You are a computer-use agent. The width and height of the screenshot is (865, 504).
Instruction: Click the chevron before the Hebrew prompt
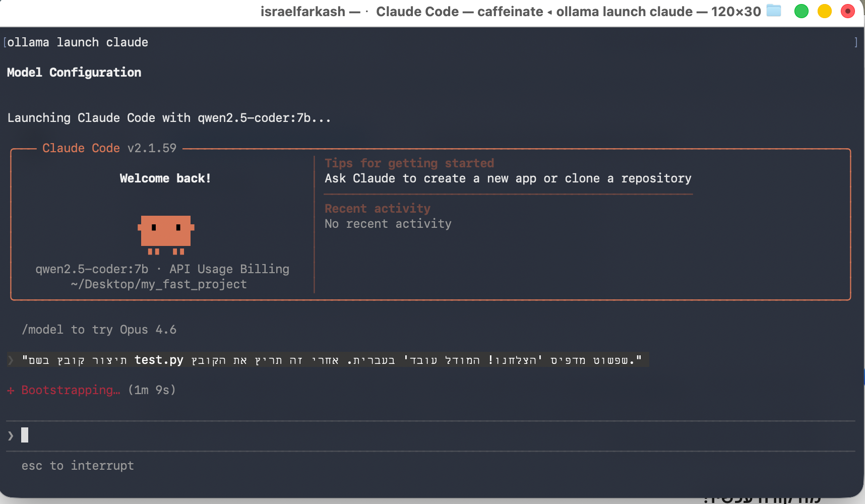coord(11,360)
